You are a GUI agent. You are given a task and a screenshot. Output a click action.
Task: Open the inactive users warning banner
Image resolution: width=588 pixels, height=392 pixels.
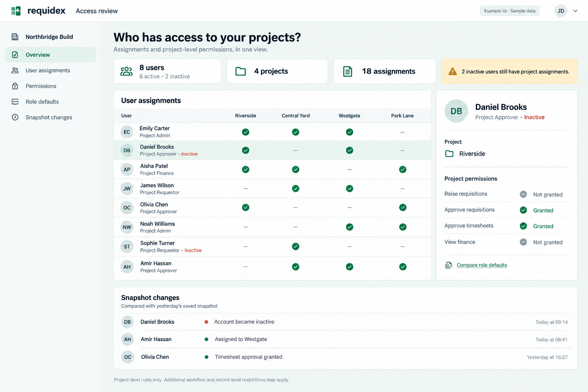coord(510,71)
